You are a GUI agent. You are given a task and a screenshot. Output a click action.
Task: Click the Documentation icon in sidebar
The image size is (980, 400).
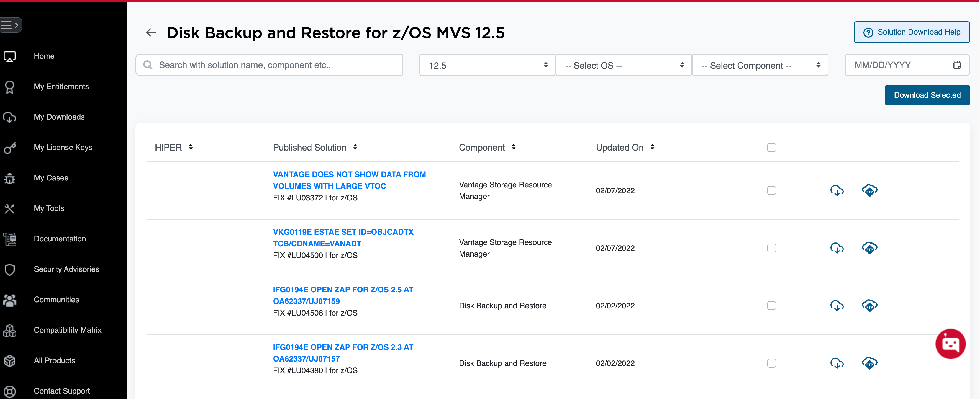tap(9, 239)
